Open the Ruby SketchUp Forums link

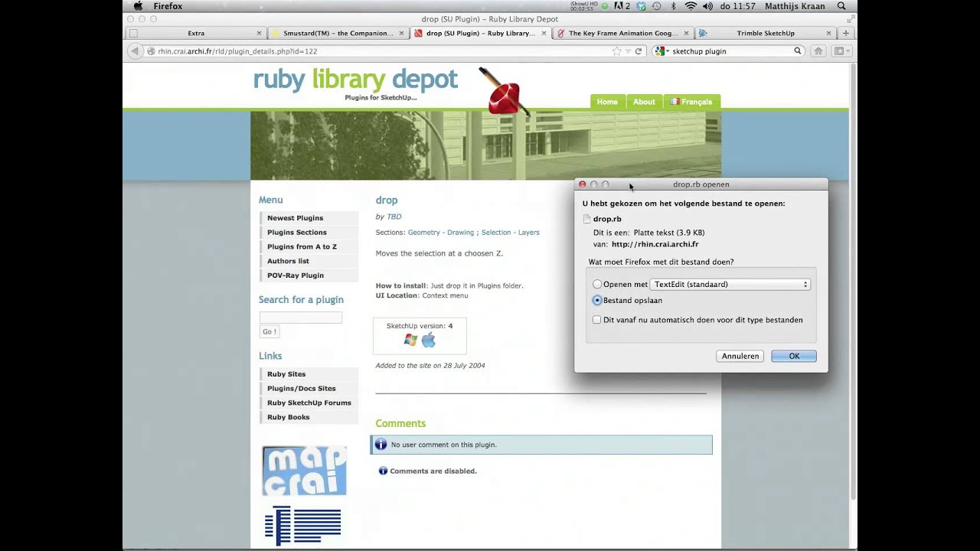coord(309,403)
